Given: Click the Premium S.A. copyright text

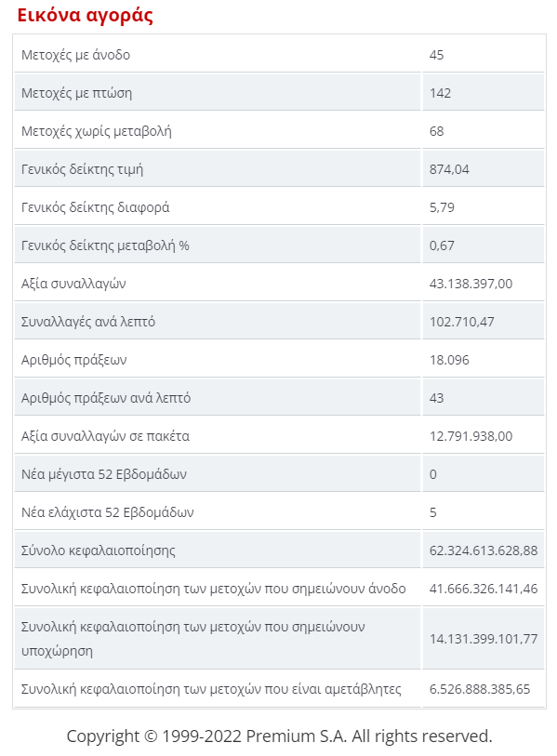Looking at the screenshot, I should point(279,736).
